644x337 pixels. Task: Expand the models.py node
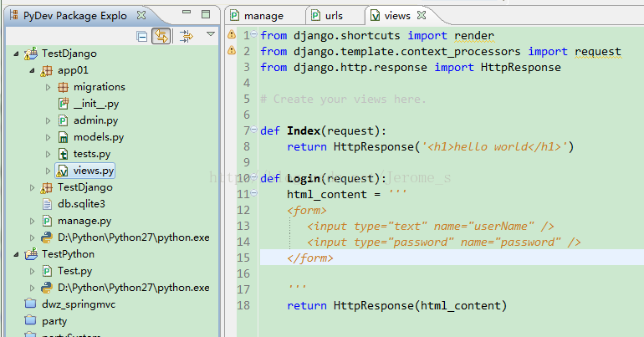tap(48, 137)
